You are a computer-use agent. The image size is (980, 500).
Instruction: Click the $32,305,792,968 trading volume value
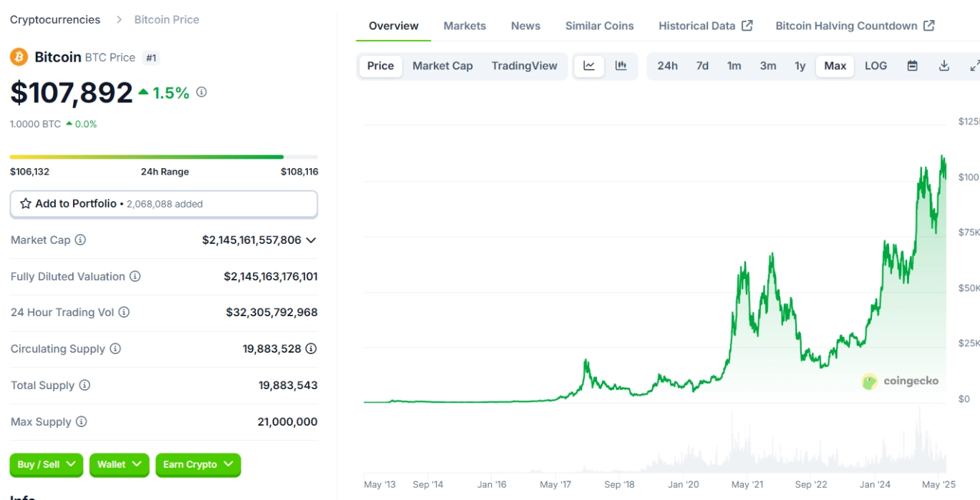click(x=272, y=313)
